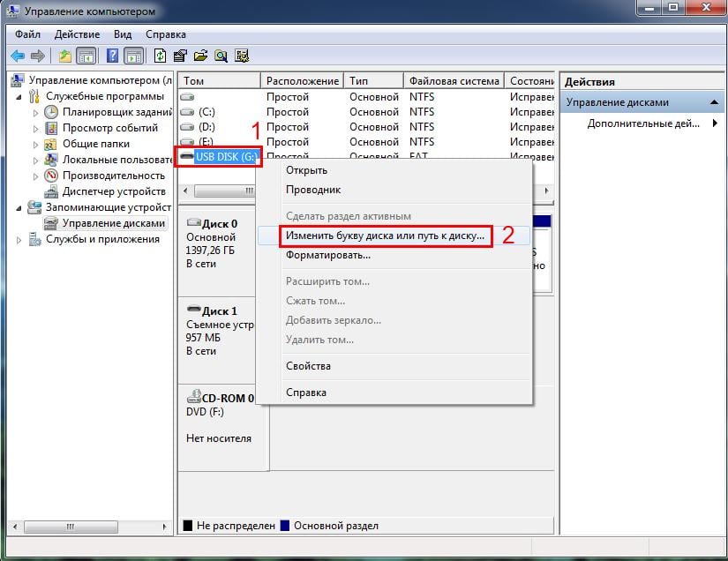
Task: Click the magnifier search toolbar icon
Action: click(x=220, y=56)
